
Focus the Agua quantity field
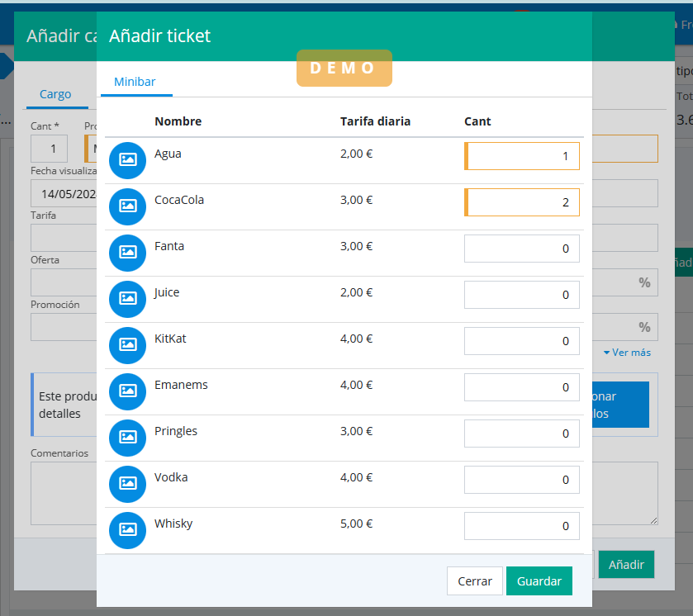(522, 156)
